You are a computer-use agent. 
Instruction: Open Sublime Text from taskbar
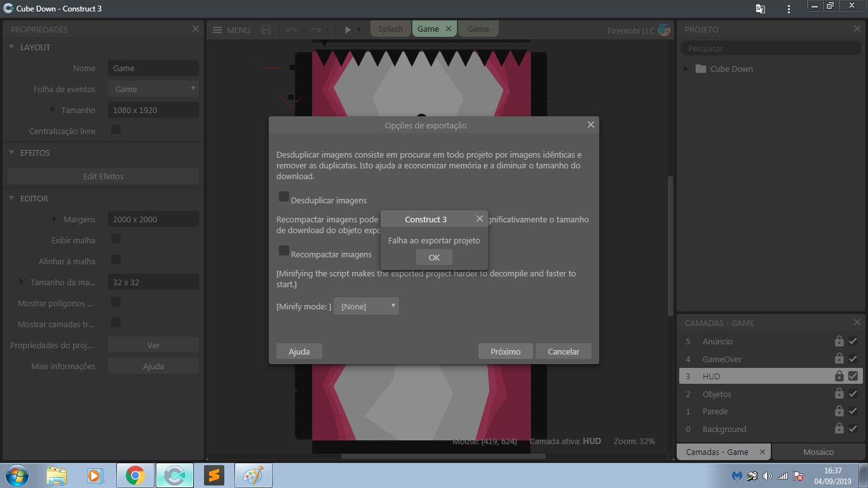click(214, 475)
